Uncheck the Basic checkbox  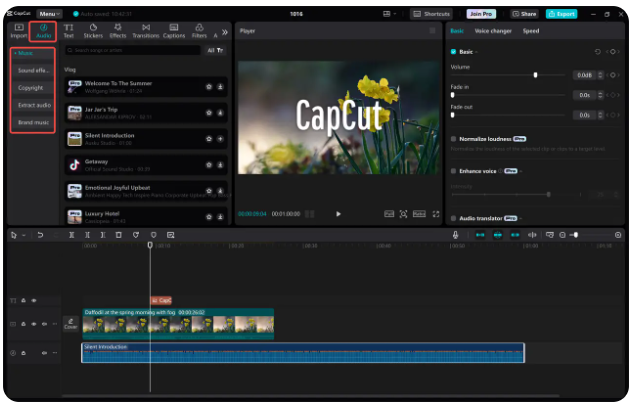(453, 51)
